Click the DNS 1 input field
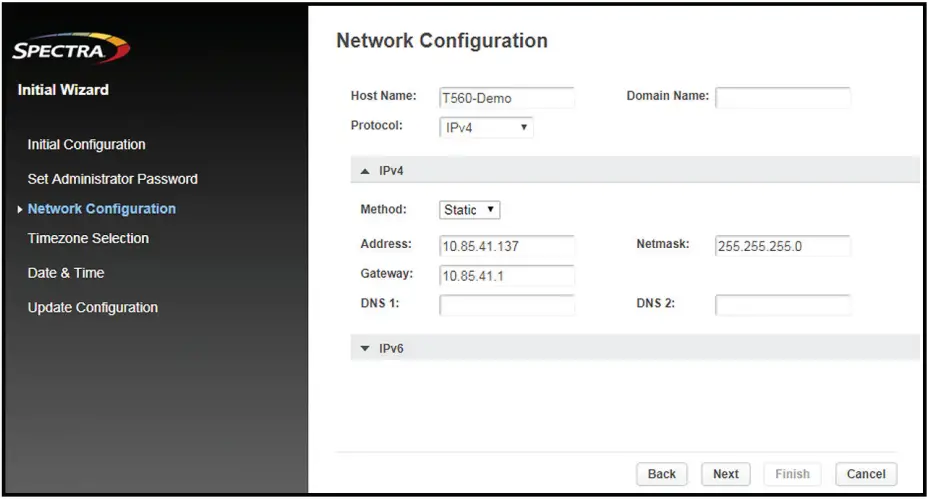 pyautogui.click(x=507, y=305)
